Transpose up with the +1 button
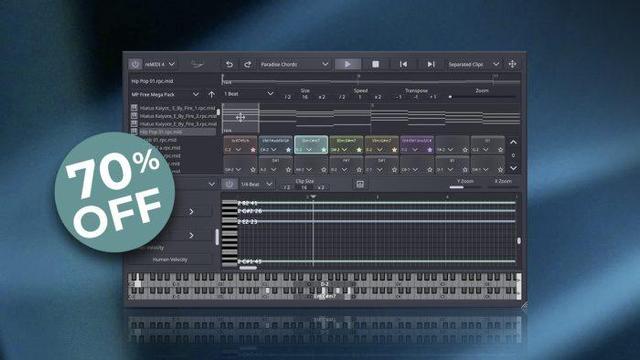Screen dimensions: 640x360 (433, 97)
